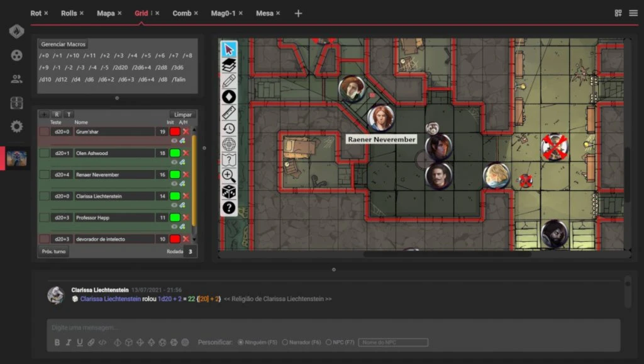Select the pointer tool in map toolbar
This screenshot has height=364, width=644.
coord(229,49)
